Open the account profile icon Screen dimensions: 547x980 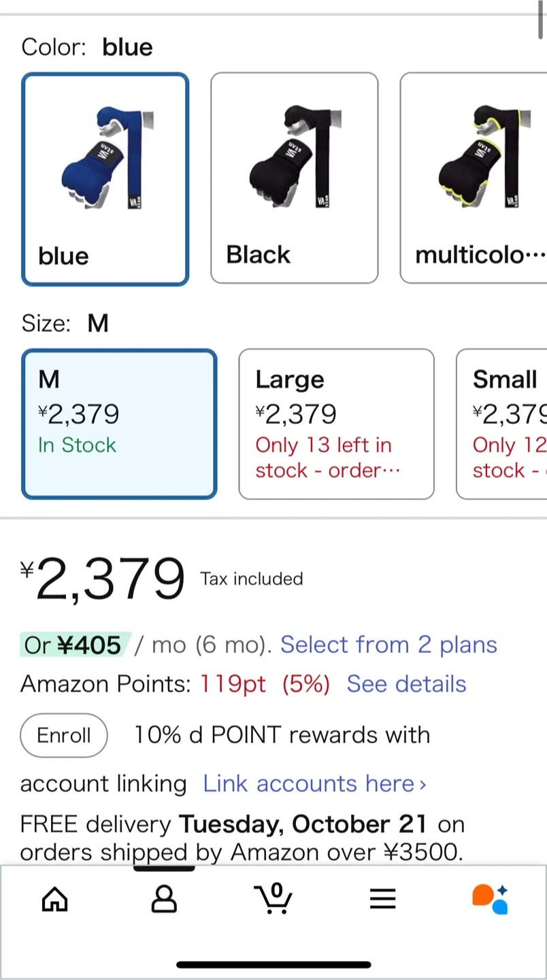(163, 899)
